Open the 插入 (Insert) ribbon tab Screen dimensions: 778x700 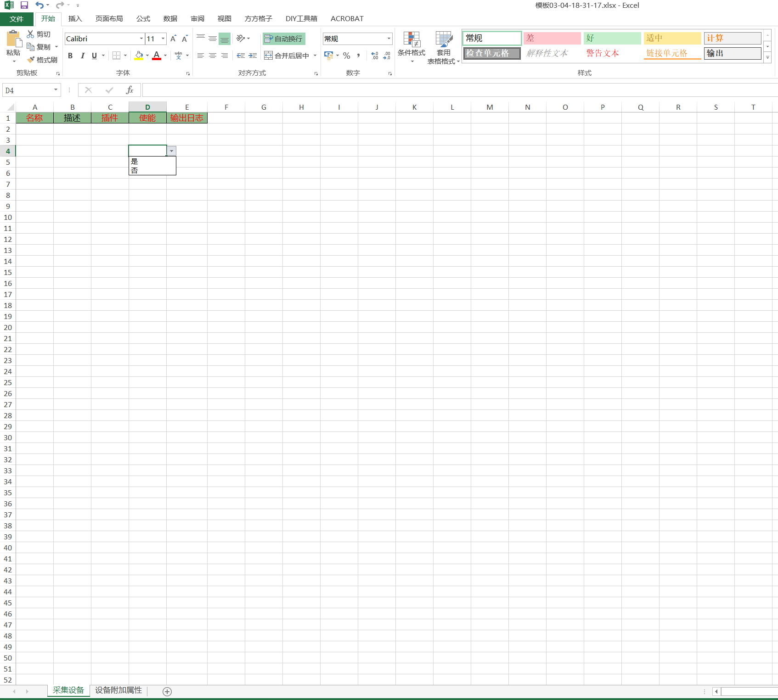tap(75, 19)
